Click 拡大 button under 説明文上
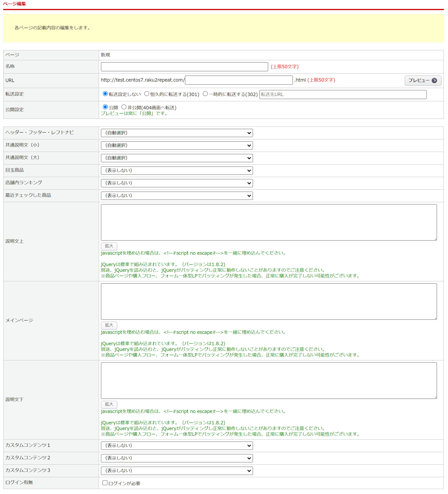Screen dimensions: 448x494 click(x=109, y=246)
